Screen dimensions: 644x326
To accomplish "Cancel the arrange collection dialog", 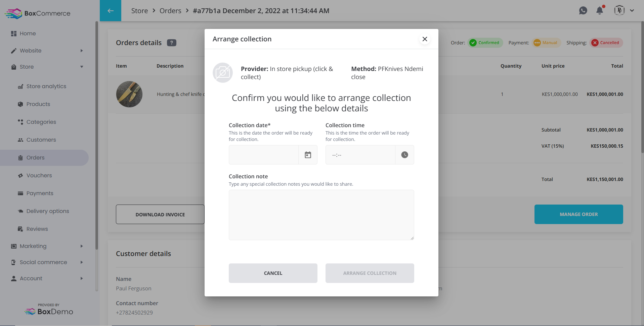I will [273, 273].
